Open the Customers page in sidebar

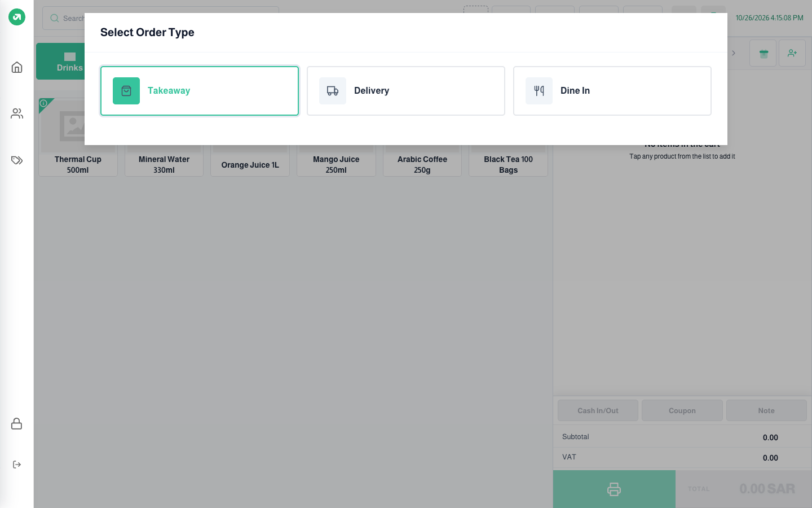coord(17,113)
